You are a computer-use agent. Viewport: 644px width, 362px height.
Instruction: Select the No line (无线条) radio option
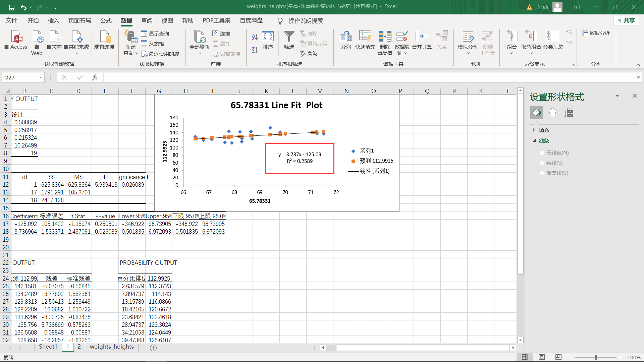click(542, 153)
